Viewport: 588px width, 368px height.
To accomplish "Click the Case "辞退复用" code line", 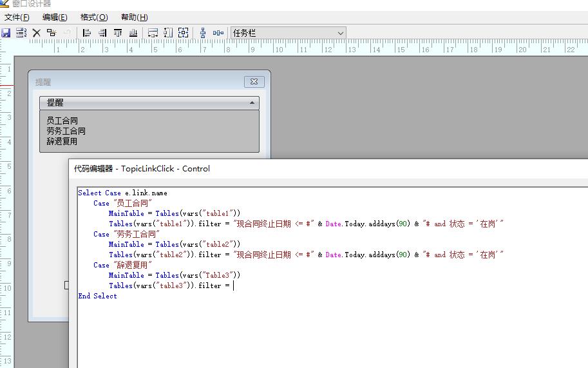I will coord(122,265).
